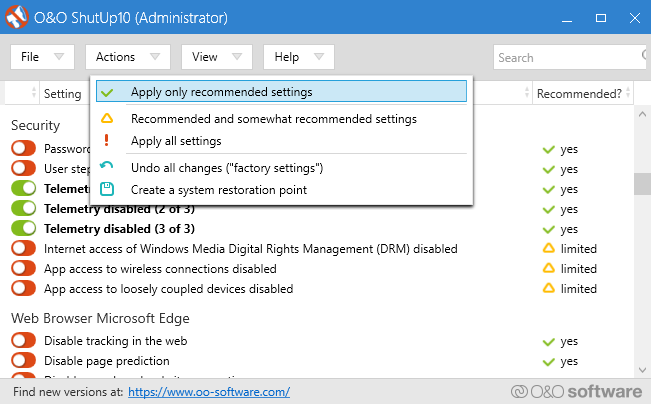651x404 pixels.
Task: Choose Apply all settings
Action: click(281, 141)
